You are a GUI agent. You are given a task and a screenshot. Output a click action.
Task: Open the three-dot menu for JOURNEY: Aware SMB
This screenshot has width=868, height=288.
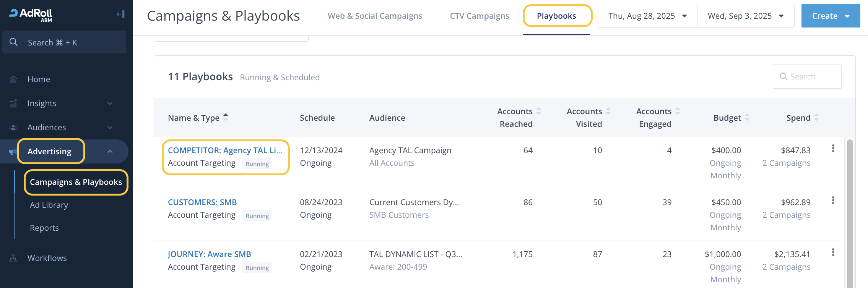[833, 252]
